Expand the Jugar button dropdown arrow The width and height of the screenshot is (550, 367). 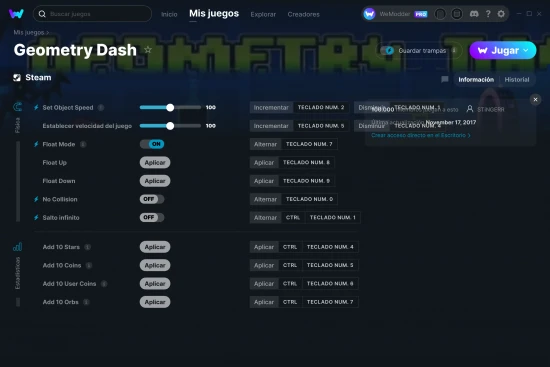(525, 51)
